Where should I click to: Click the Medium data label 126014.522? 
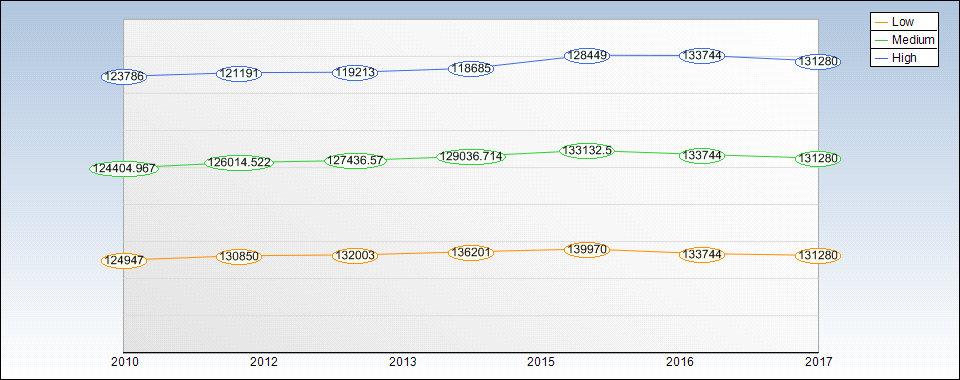click(239, 163)
